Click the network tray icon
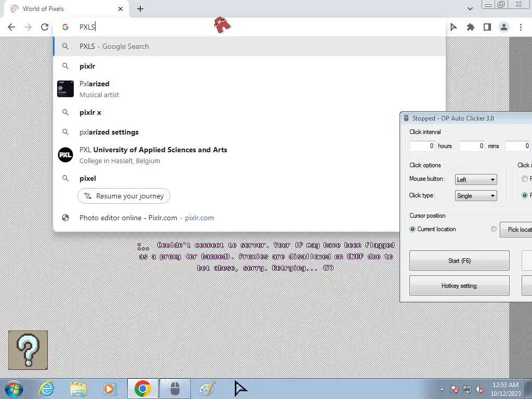Image resolution: width=532 pixels, height=399 pixels. (467, 389)
